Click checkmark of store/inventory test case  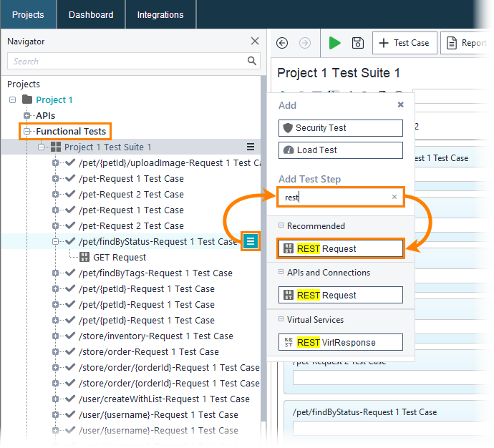70,336
